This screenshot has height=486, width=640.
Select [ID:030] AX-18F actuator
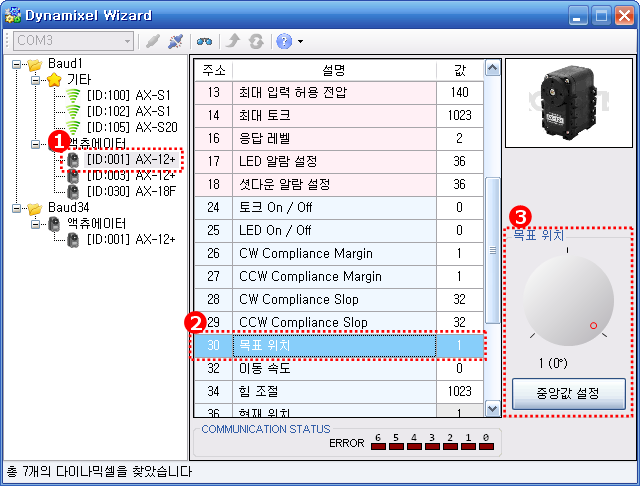[x=131, y=191]
